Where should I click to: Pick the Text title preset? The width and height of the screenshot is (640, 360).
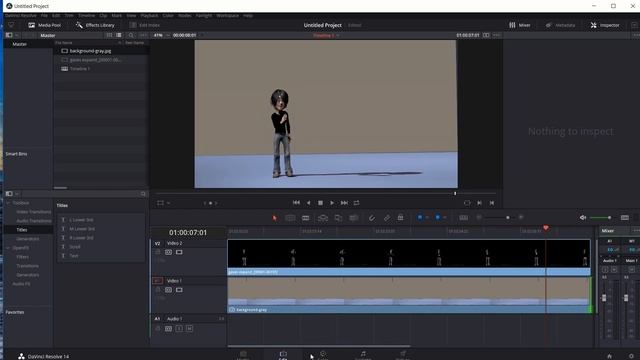click(73, 256)
